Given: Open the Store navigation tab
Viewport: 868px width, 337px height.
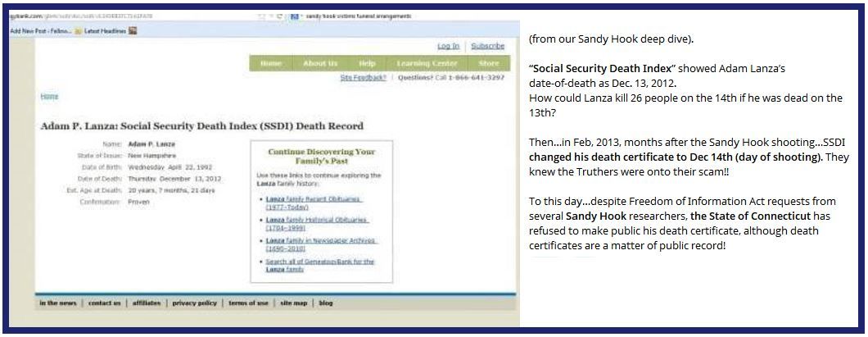Looking at the screenshot, I should tap(488, 63).
